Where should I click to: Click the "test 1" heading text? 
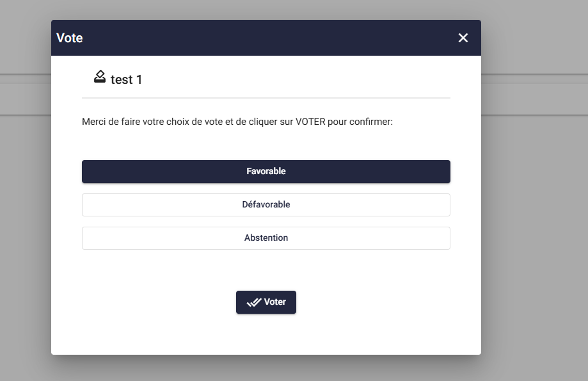coord(127,79)
